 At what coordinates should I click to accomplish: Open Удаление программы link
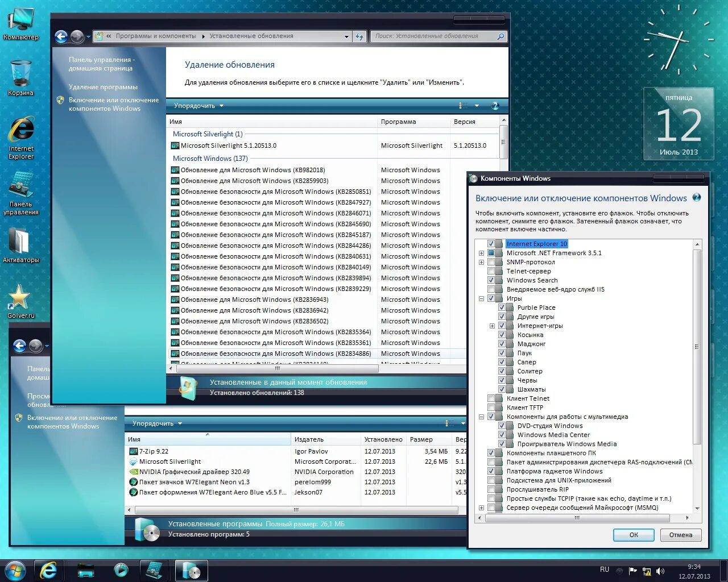(103, 87)
